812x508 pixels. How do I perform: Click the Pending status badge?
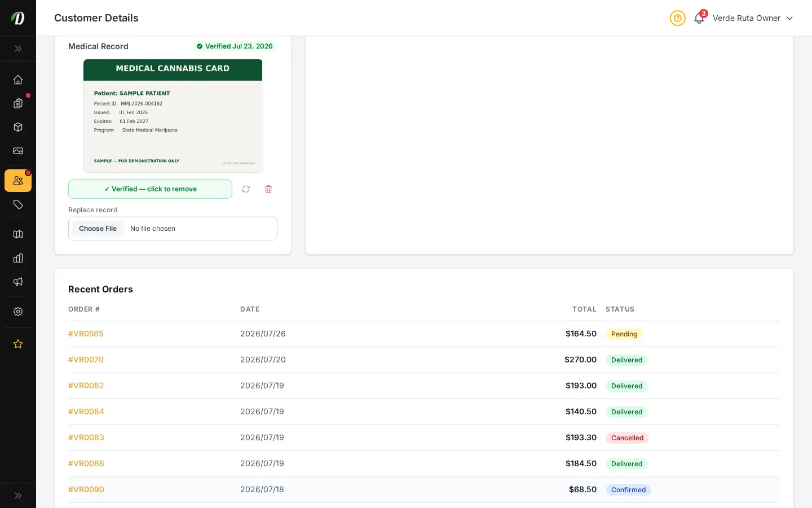pyautogui.click(x=624, y=334)
